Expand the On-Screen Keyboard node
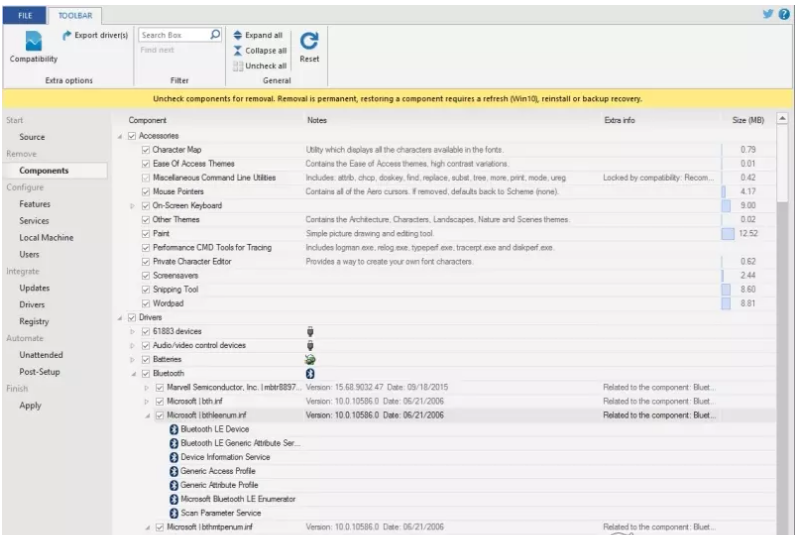This screenshot has height=535, width=802. coord(133,205)
